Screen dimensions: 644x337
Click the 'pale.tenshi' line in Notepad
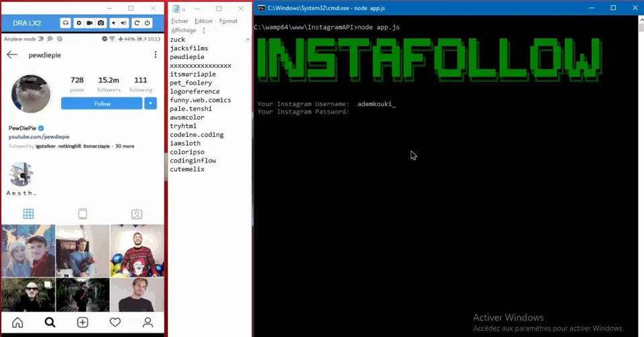click(191, 109)
